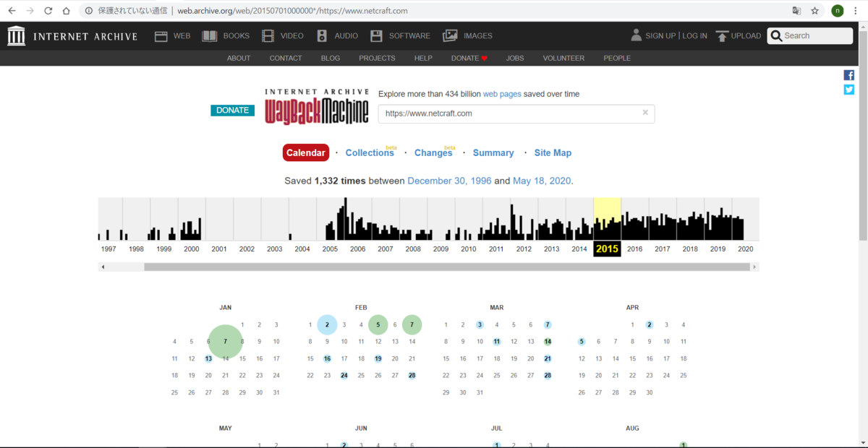Open the AUDIO media section

point(336,35)
